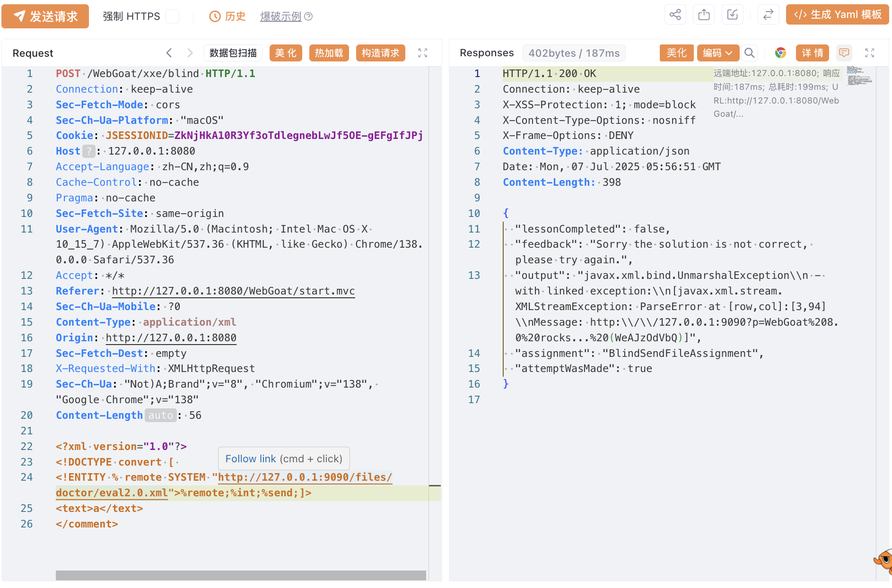This screenshot has height=588, width=892.
Task: Click the Request horizontal scrollbar
Action: [241, 575]
